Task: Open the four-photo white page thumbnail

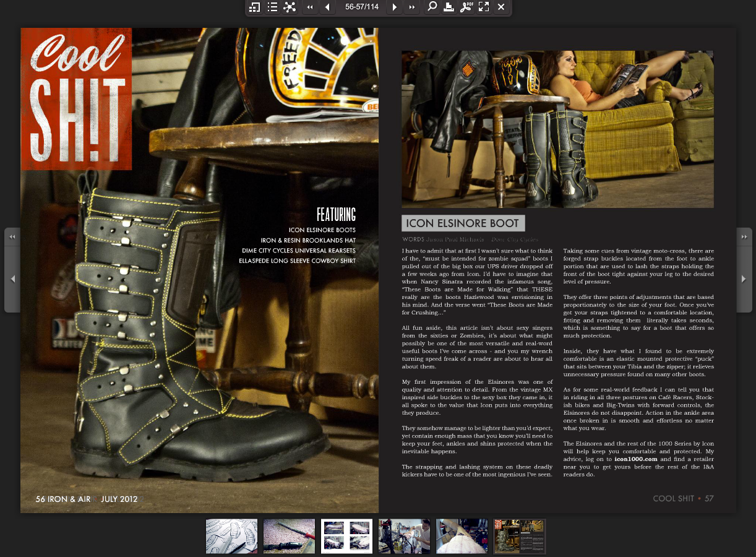Action: tap(346, 536)
